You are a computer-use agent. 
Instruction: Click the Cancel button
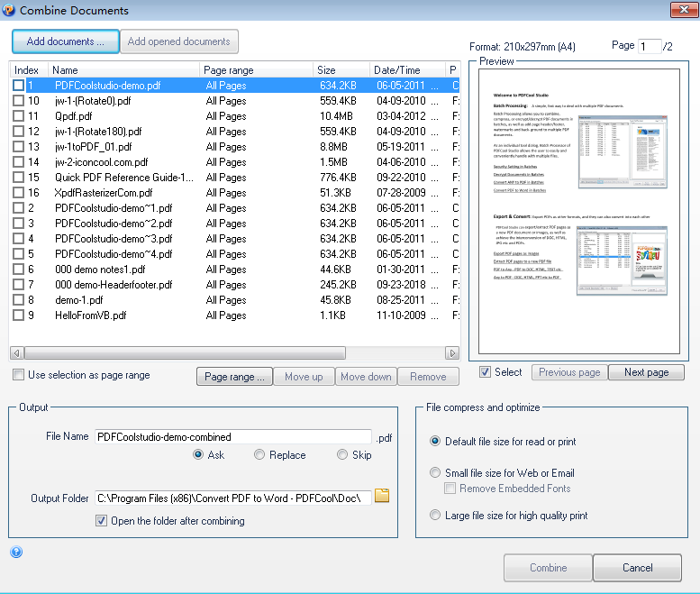tap(638, 568)
